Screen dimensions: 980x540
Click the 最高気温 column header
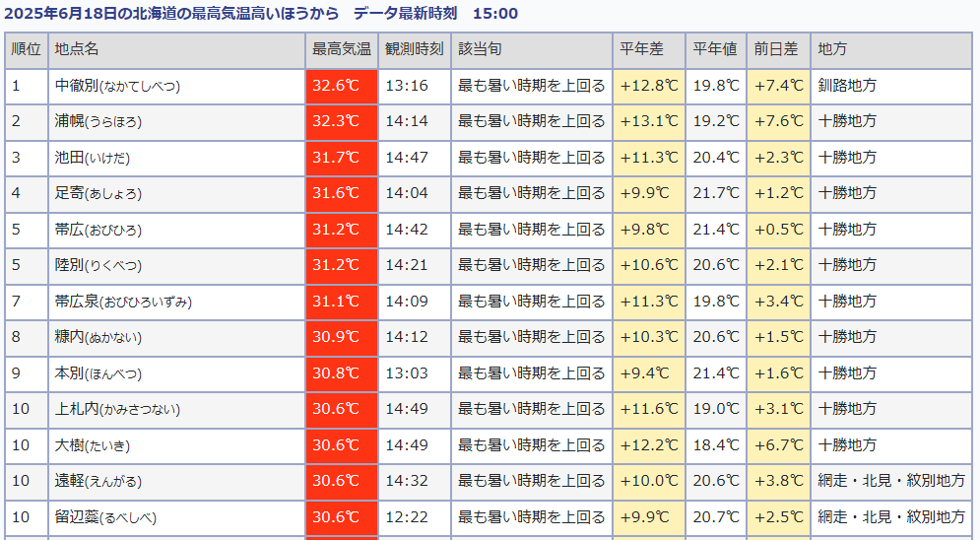coord(342,50)
